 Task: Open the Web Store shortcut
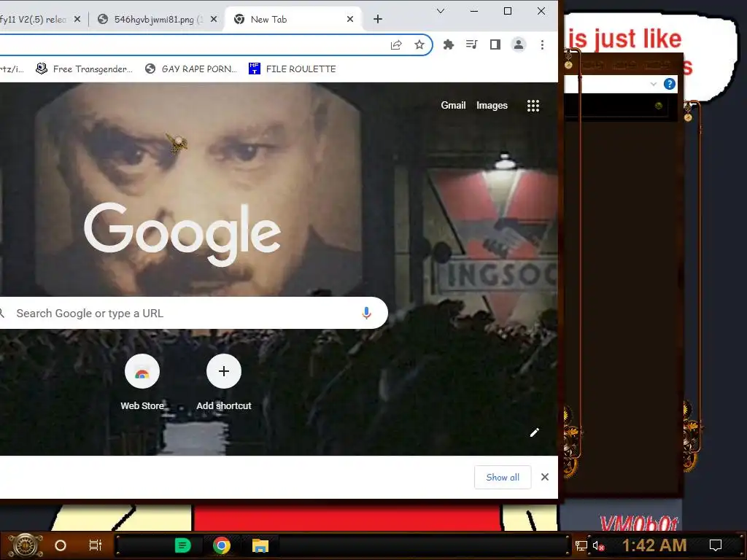[x=142, y=382]
